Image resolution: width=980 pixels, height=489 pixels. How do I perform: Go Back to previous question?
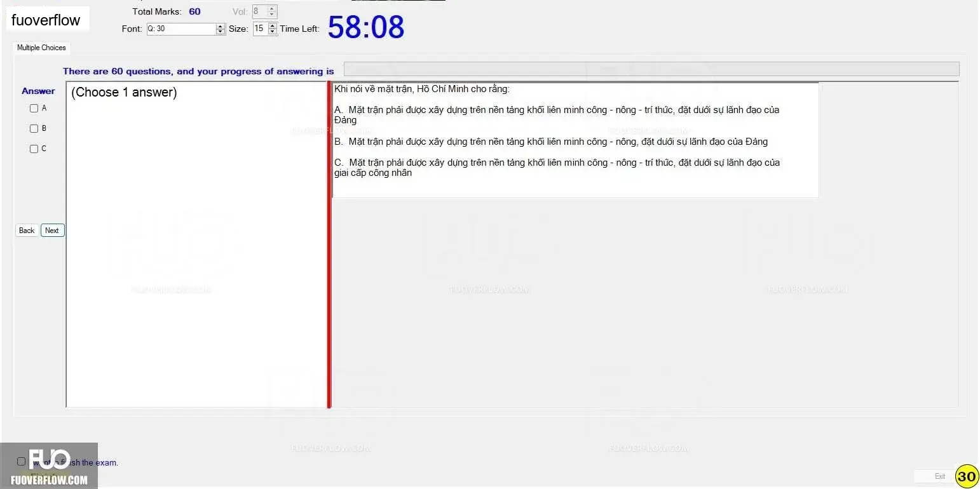(27, 231)
